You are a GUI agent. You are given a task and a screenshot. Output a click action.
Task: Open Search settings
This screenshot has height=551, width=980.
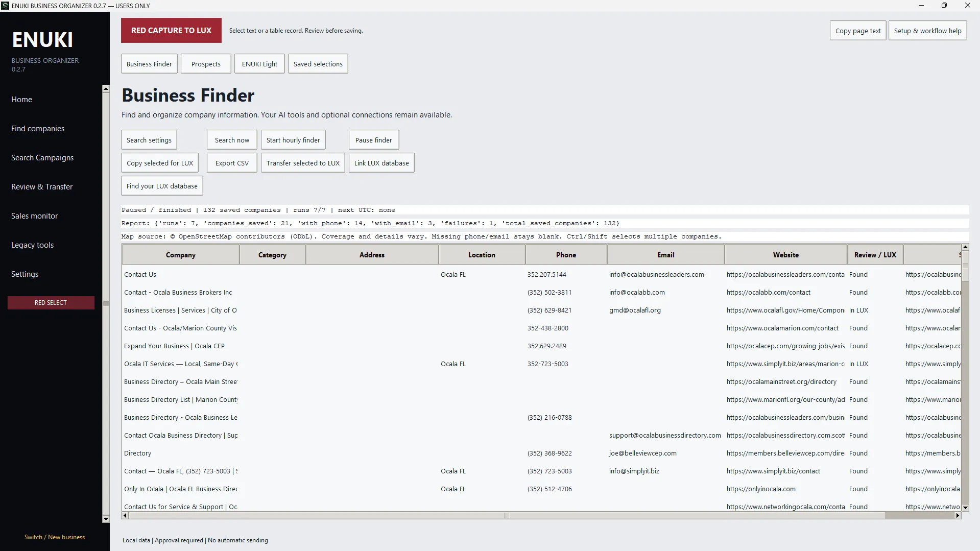coord(149,140)
